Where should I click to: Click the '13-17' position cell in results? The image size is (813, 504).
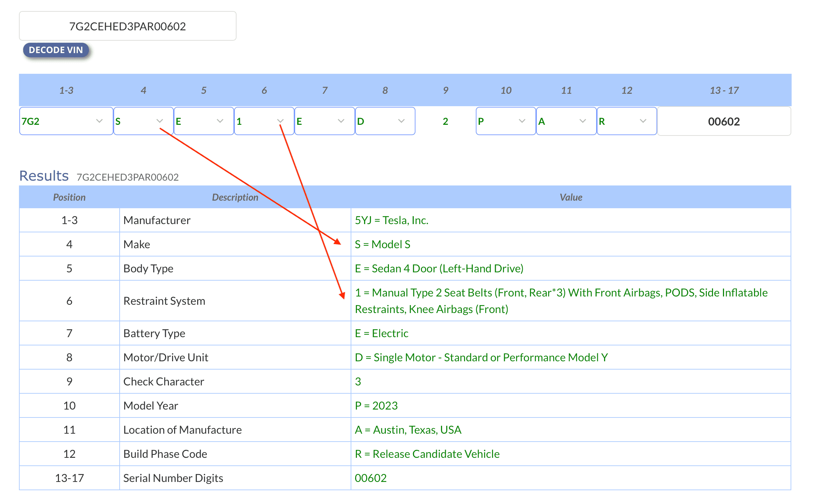69,478
